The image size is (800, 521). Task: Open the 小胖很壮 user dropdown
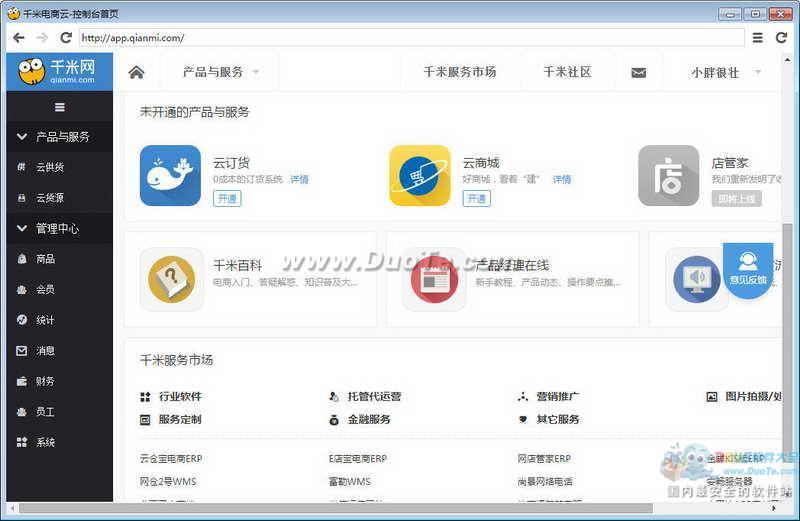pyautogui.click(x=725, y=73)
